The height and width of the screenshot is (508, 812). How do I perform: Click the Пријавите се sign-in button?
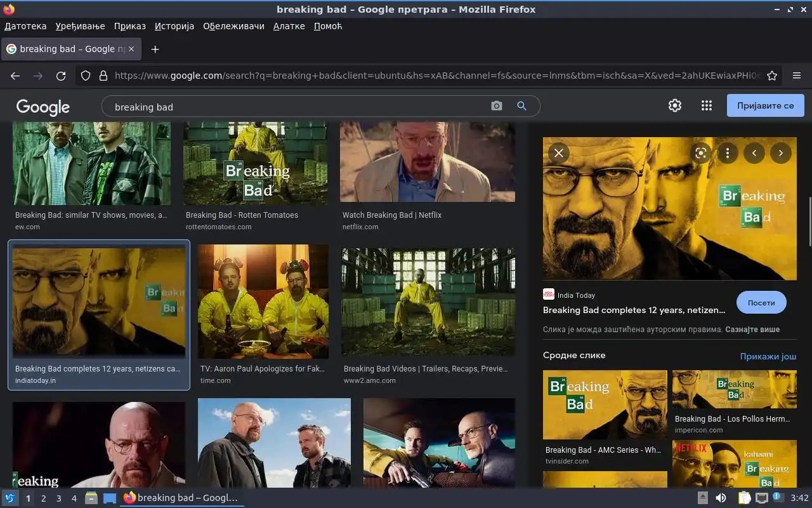[766, 105]
